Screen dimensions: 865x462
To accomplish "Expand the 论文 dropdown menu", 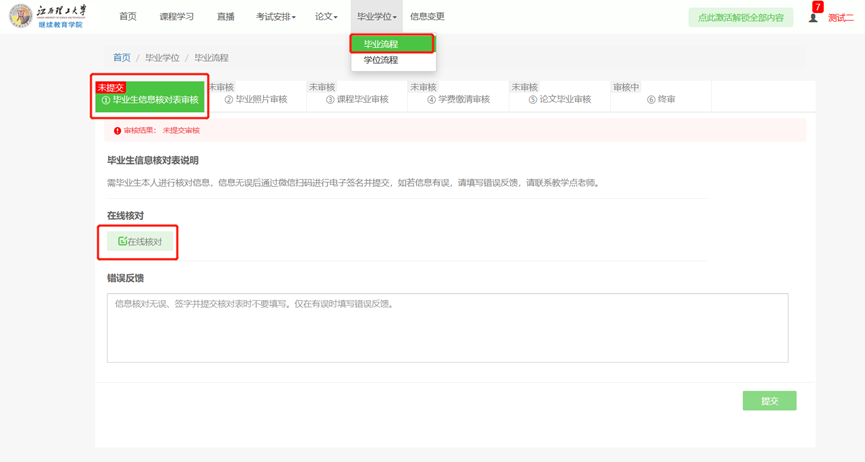I will click(326, 17).
